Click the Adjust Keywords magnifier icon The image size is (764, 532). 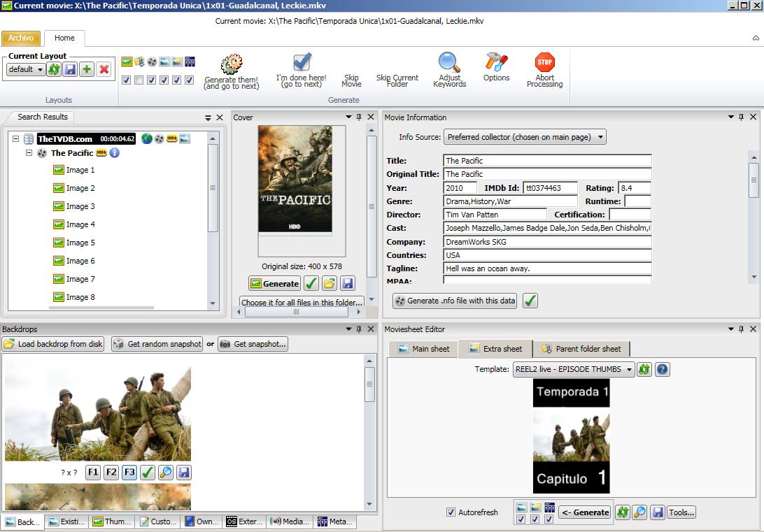pyautogui.click(x=449, y=62)
